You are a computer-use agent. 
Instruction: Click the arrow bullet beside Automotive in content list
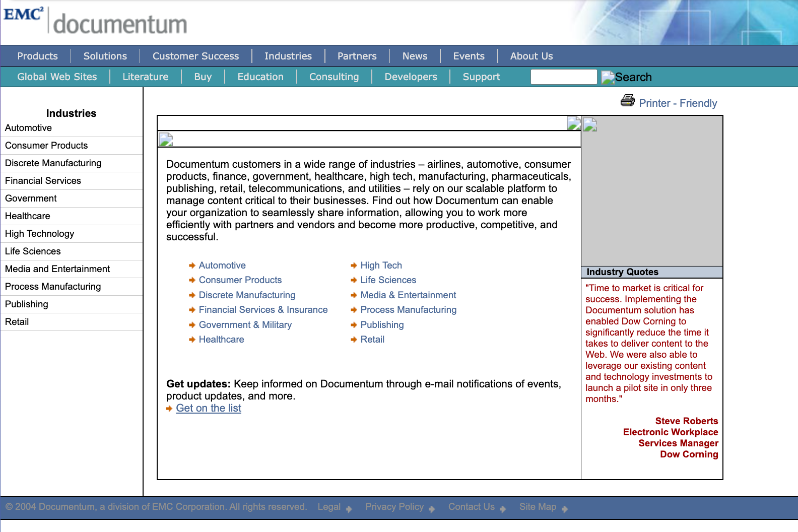192,265
